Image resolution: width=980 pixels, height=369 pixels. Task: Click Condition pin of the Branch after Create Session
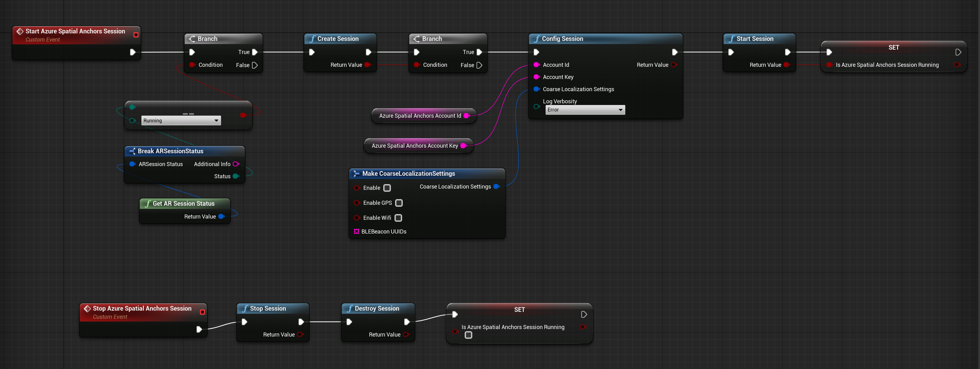[417, 65]
